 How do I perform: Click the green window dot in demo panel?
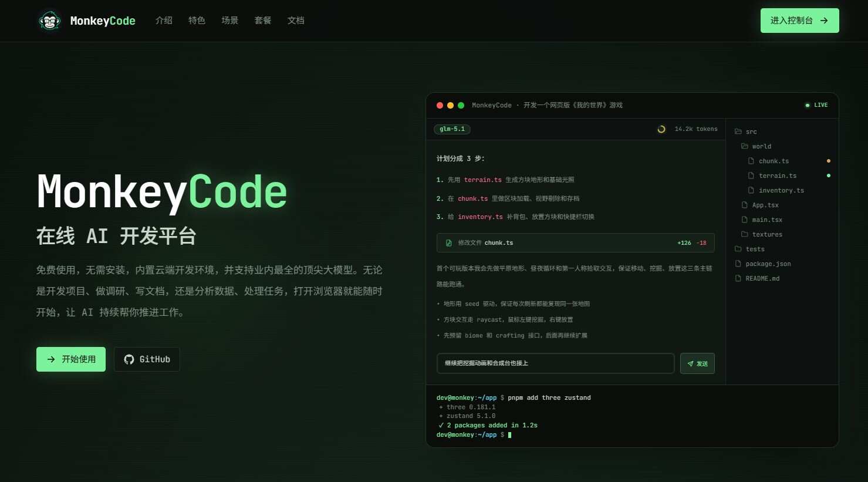click(x=461, y=106)
